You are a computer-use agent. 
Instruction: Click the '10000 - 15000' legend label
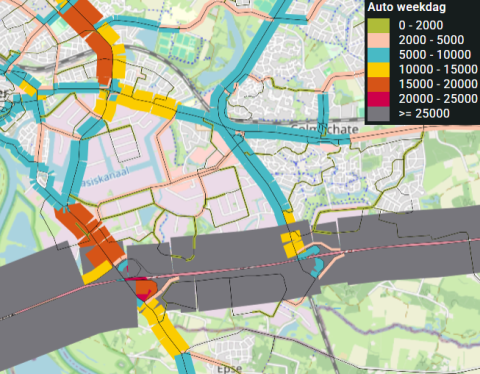pos(438,69)
